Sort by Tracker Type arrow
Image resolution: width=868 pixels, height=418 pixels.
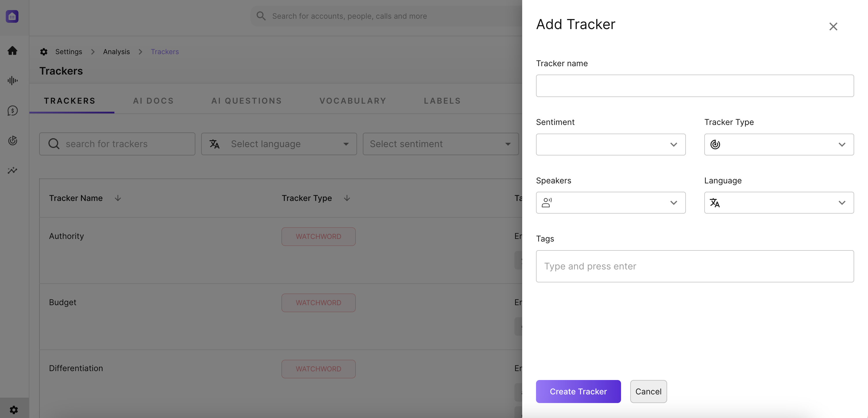347,198
